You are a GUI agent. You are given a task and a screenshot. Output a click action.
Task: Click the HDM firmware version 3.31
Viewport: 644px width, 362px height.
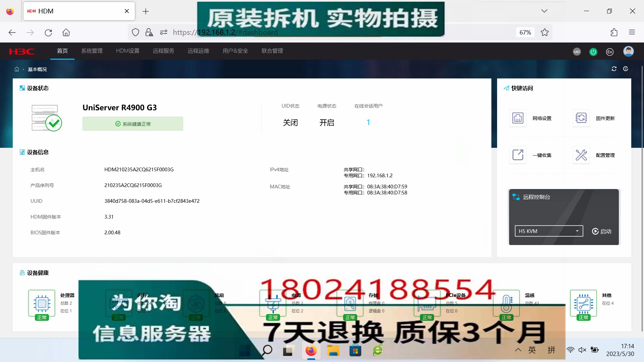click(x=109, y=217)
